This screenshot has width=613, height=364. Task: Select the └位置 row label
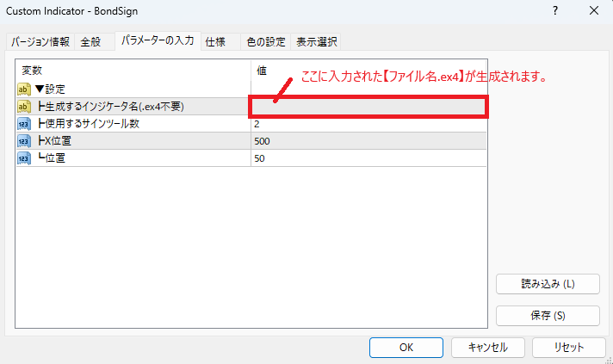(x=51, y=158)
